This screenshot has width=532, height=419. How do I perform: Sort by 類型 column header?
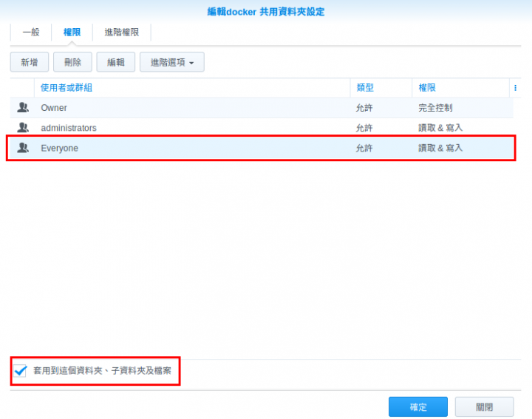tap(381, 88)
